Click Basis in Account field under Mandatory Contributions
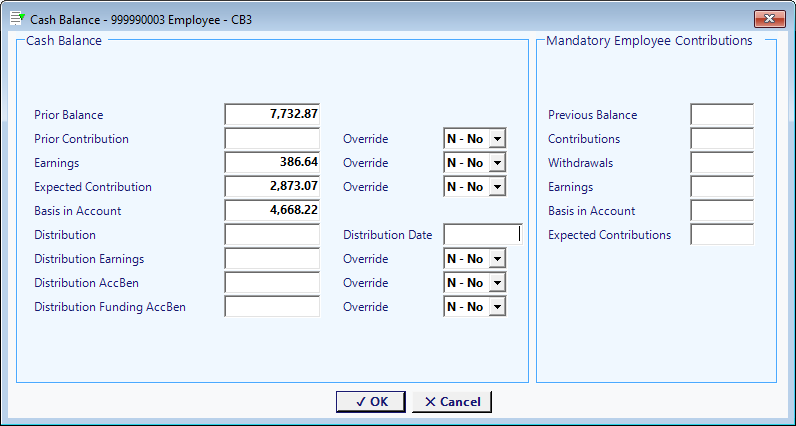The image size is (796, 426). (722, 210)
